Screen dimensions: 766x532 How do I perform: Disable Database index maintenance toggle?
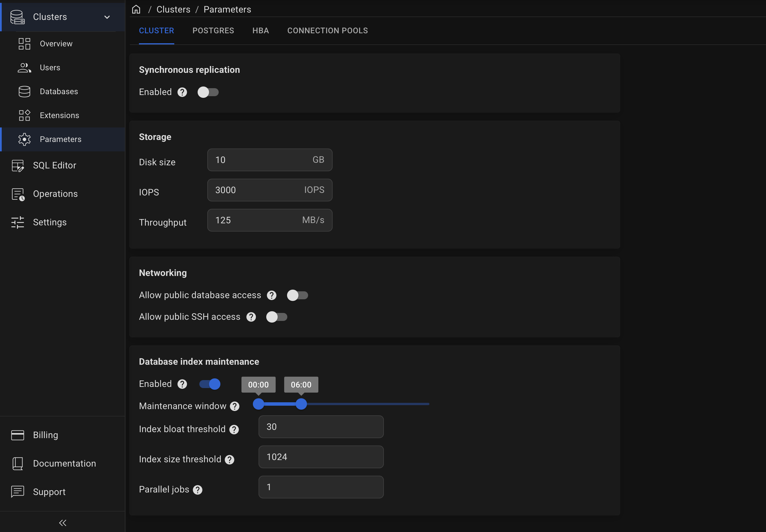[210, 384]
